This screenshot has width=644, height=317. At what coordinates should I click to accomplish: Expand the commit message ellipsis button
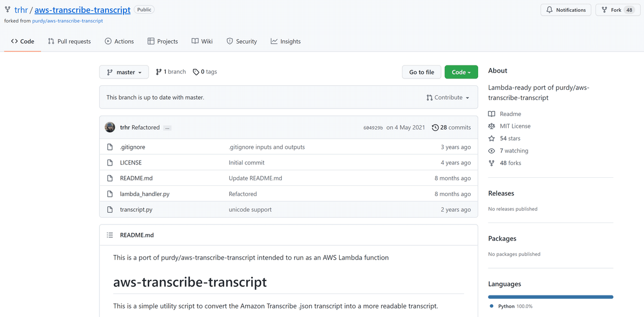pos(167,128)
